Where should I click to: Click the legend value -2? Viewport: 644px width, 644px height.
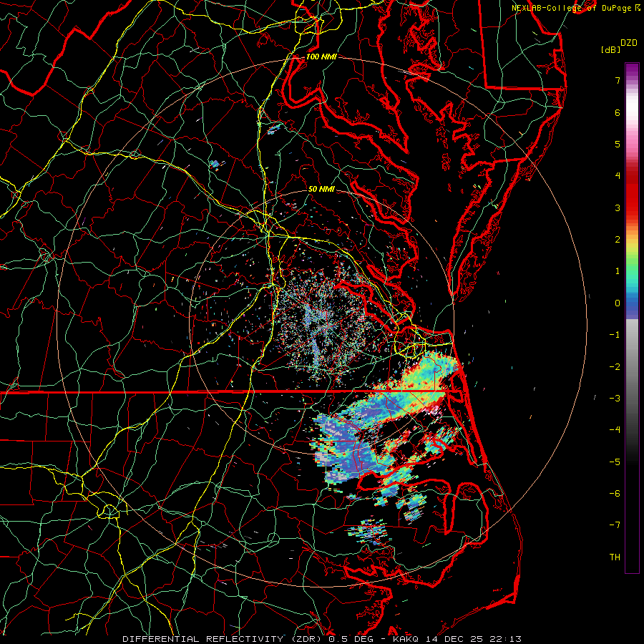coord(615,367)
